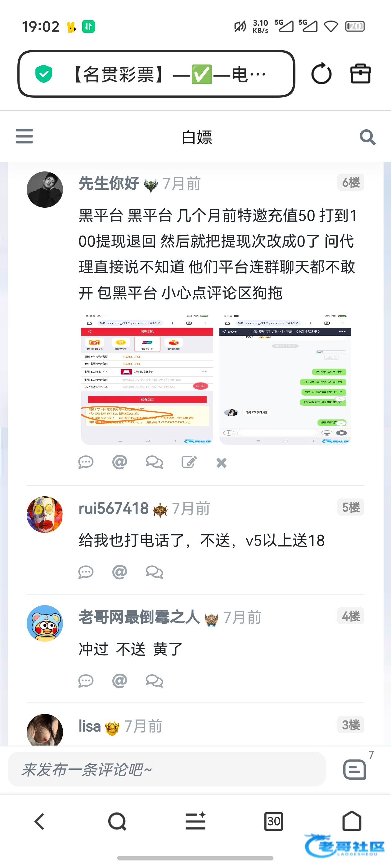The height and width of the screenshot is (868, 391).
Task: Focus the 来发布一条评论吧 comment field
Action: coord(167,769)
